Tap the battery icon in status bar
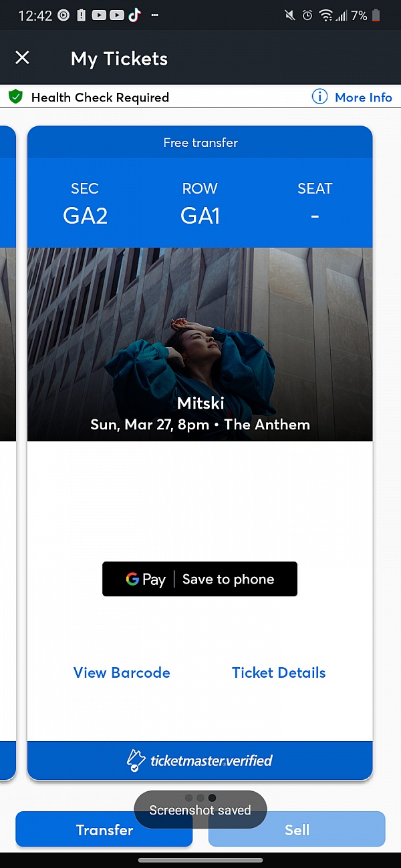 pos(376,15)
